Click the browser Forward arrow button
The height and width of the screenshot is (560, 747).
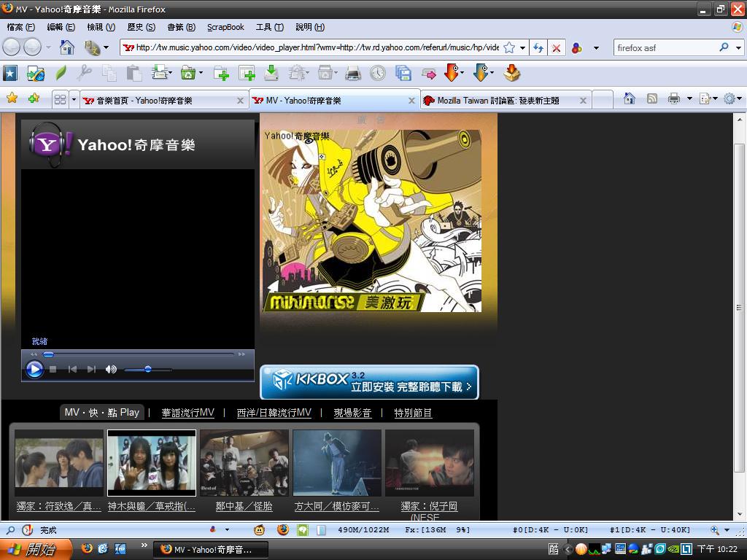[32, 47]
